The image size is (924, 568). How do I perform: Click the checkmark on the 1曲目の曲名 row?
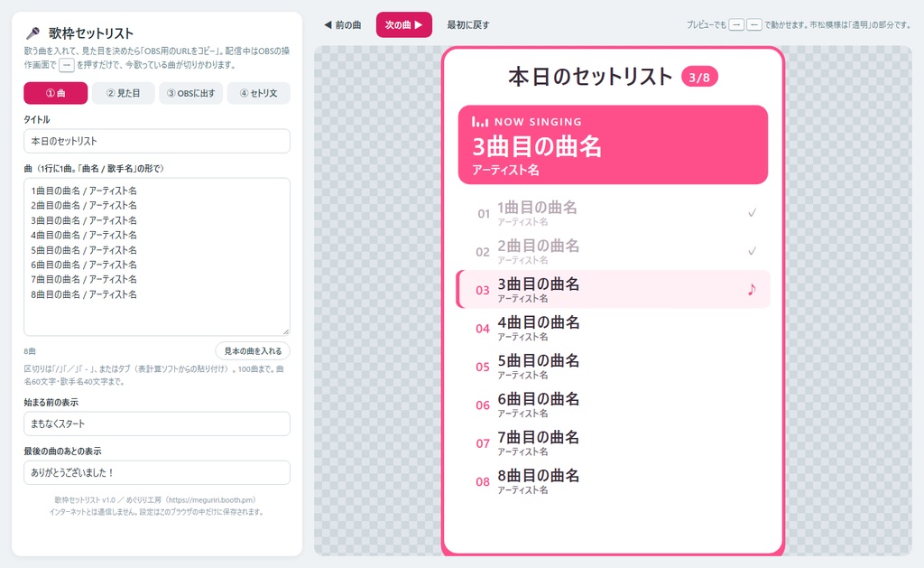tap(752, 213)
